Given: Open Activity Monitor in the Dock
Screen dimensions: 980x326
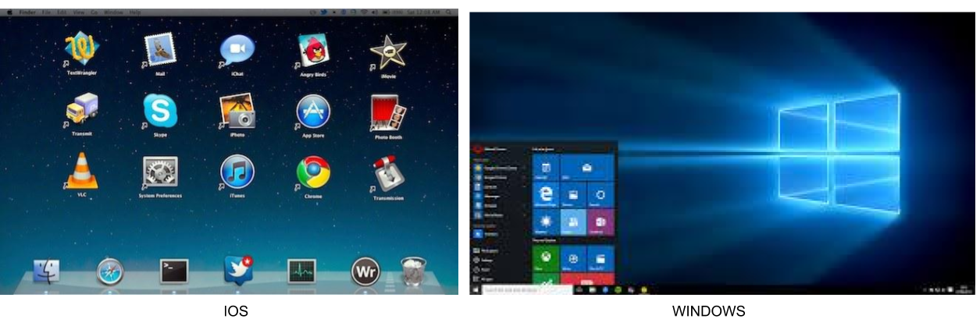Looking at the screenshot, I should pos(301,271).
